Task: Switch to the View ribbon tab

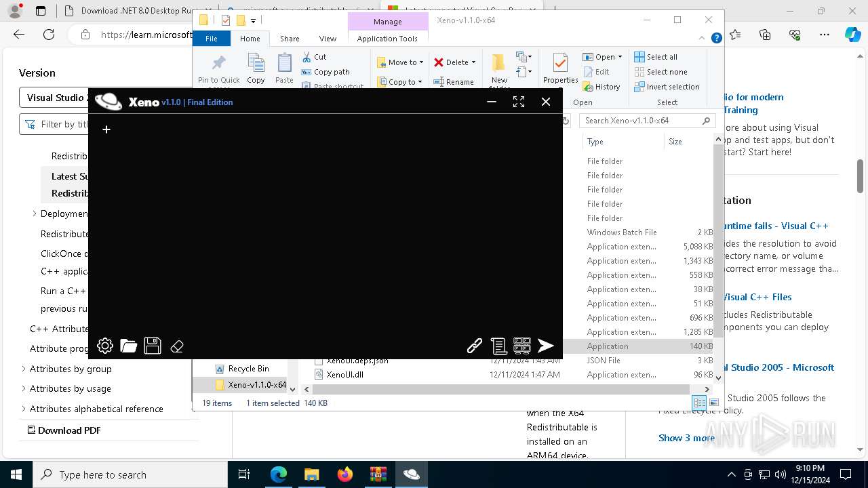Action: click(328, 39)
